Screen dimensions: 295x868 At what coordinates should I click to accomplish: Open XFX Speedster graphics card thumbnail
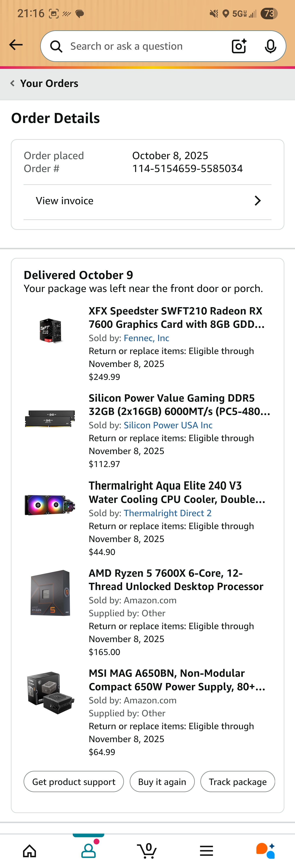pos(50,330)
